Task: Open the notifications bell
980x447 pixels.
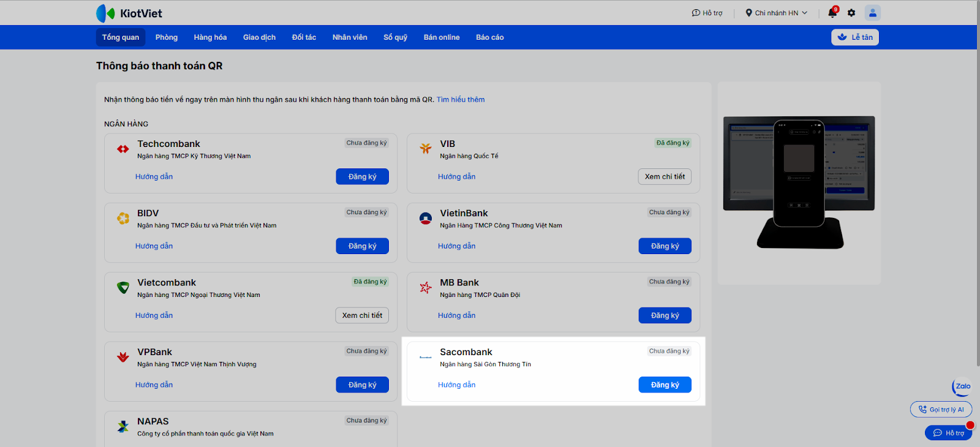Action: coord(832,13)
